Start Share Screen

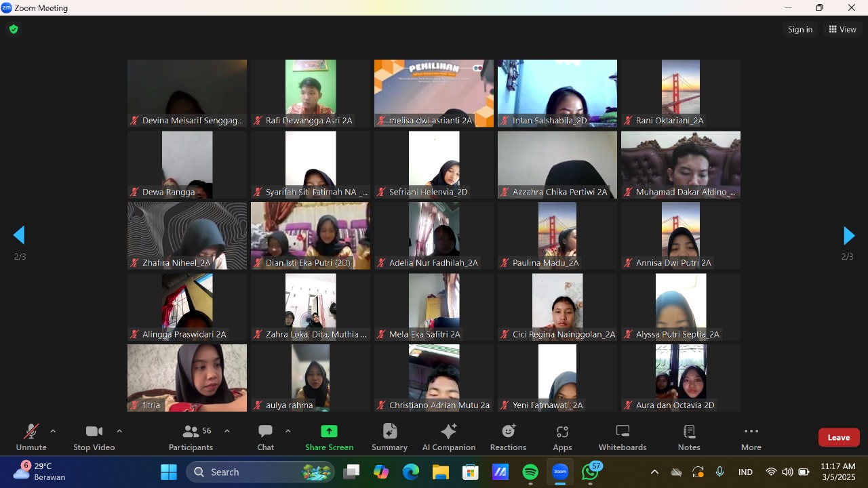[x=329, y=437]
